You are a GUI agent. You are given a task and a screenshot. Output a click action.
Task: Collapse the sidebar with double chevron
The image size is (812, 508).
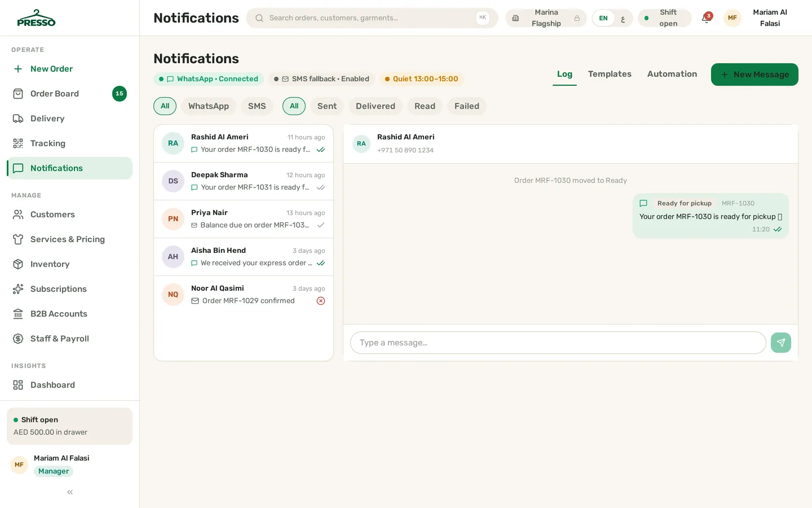(x=70, y=492)
